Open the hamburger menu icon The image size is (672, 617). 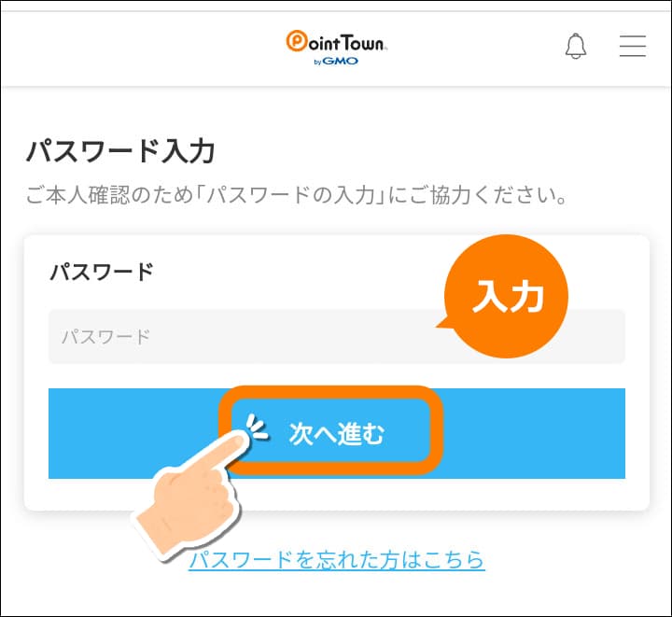click(x=633, y=46)
